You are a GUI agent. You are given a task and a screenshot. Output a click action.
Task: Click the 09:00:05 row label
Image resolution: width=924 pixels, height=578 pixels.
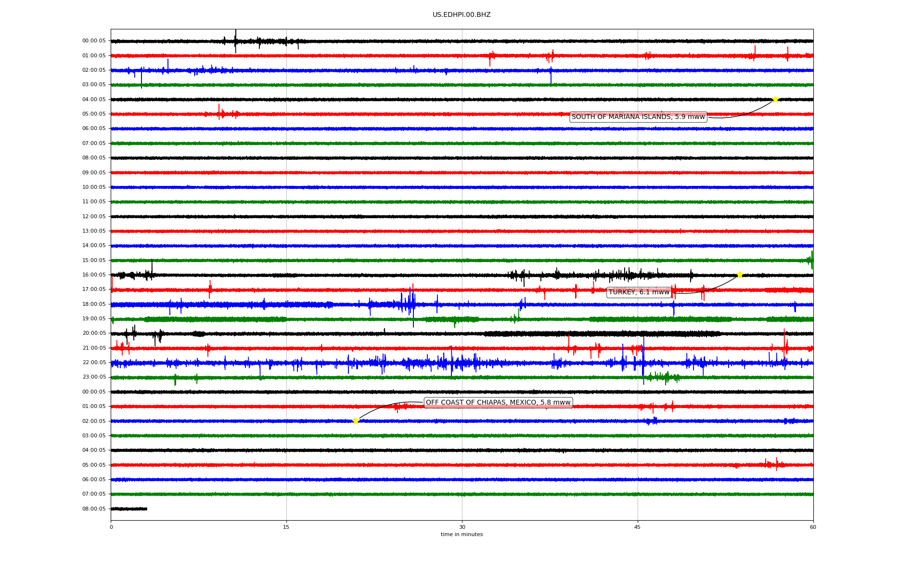coord(94,172)
